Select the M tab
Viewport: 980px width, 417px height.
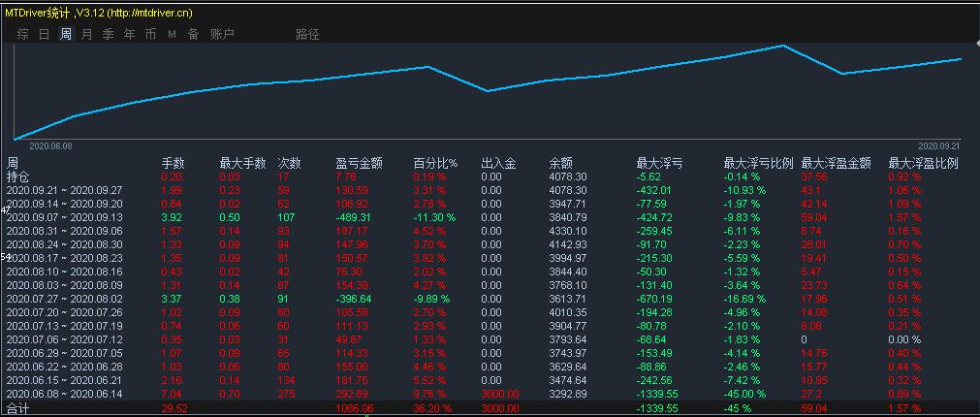pyautogui.click(x=172, y=34)
